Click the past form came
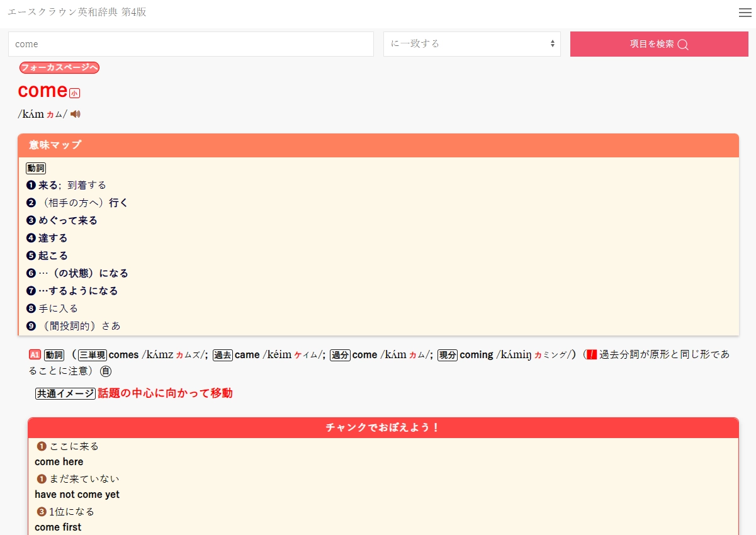This screenshot has width=756, height=535. pos(247,355)
